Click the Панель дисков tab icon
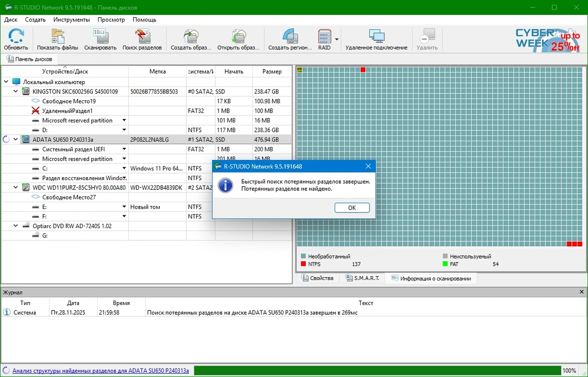This screenshot has height=377, width=588. pos(10,59)
